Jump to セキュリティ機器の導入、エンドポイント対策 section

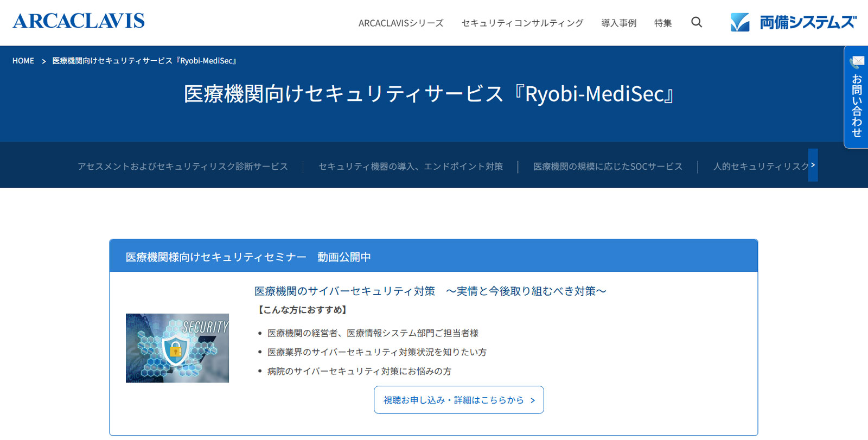(411, 167)
